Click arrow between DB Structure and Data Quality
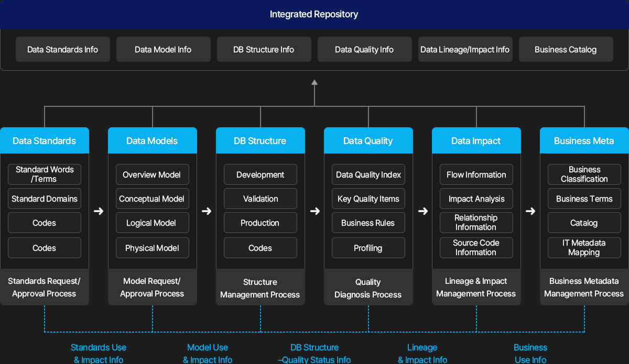The width and height of the screenshot is (629, 364). pyautogui.click(x=314, y=211)
